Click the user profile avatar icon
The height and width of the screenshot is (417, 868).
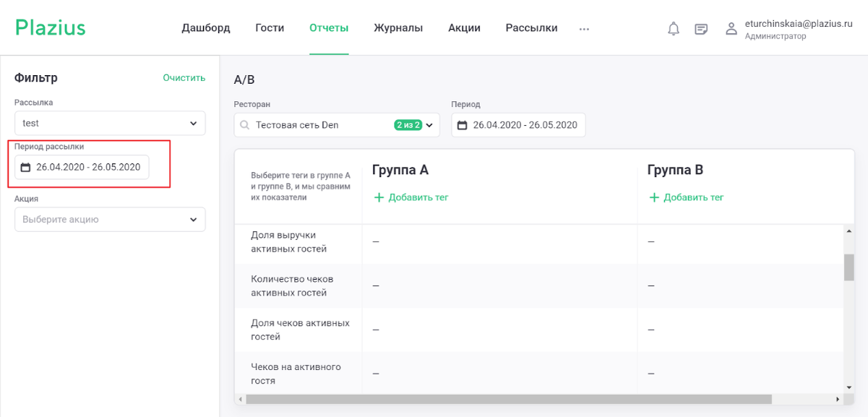click(731, 29)
